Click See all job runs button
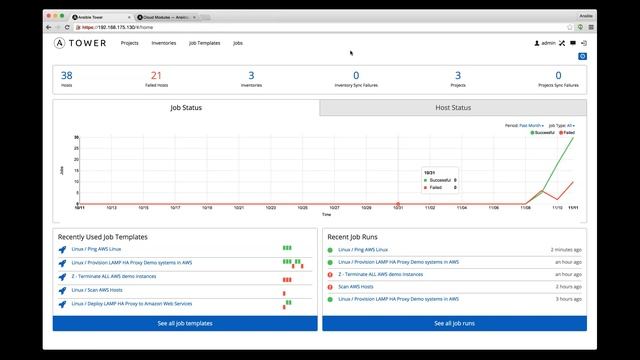640x360 pixels. (454, 323)
